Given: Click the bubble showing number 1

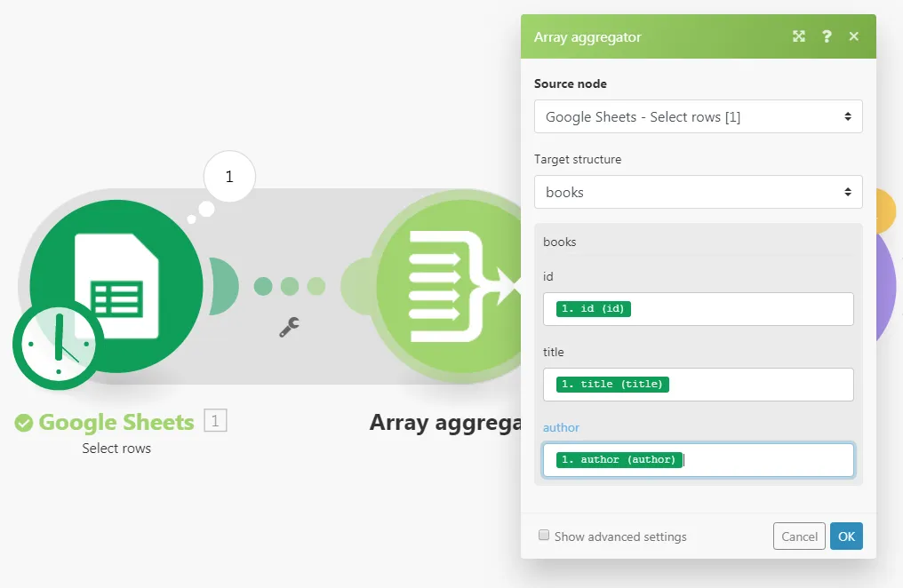Looking at the screenshot, I should click(x=229, y=176).
